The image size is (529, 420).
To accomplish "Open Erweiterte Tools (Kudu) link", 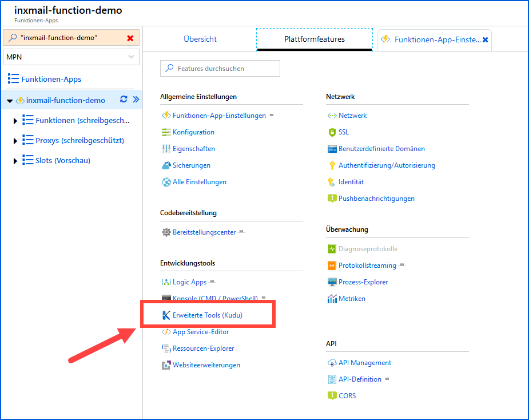I will [208, 315].
